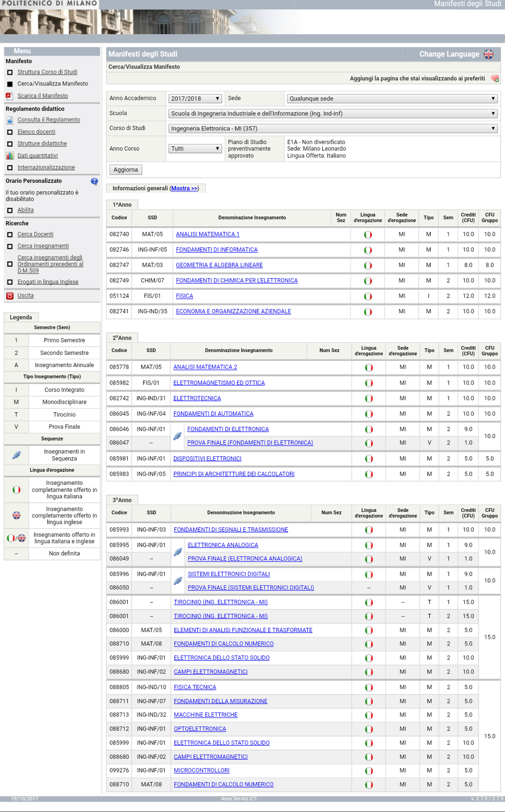The height and width of the screenshot is (812, 505).
Task: Open Cerca insegnamenti degli Ordinamenti precedenti link
Action: tap(50, 264)
